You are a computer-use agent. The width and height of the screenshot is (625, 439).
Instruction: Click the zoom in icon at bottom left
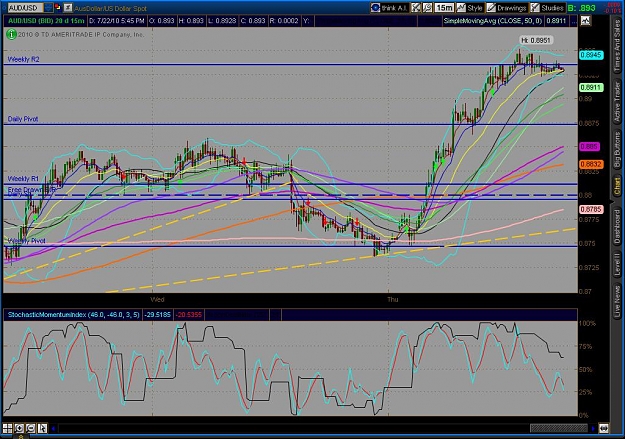coord(19,428)
